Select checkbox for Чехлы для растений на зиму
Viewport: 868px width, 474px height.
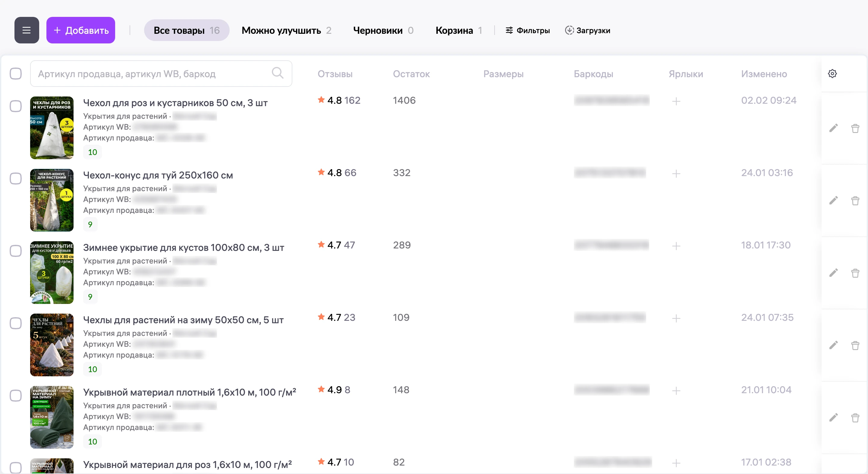click(x=15, y=323)
